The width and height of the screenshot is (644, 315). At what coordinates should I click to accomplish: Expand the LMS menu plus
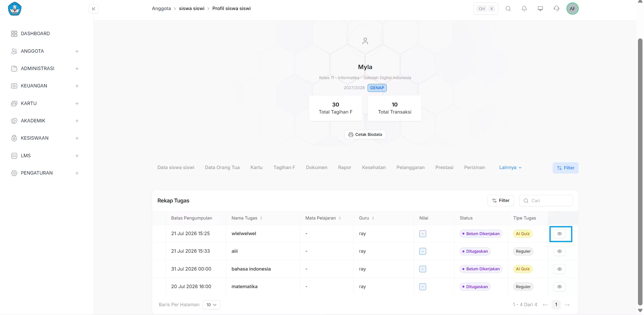coord(77,156)
